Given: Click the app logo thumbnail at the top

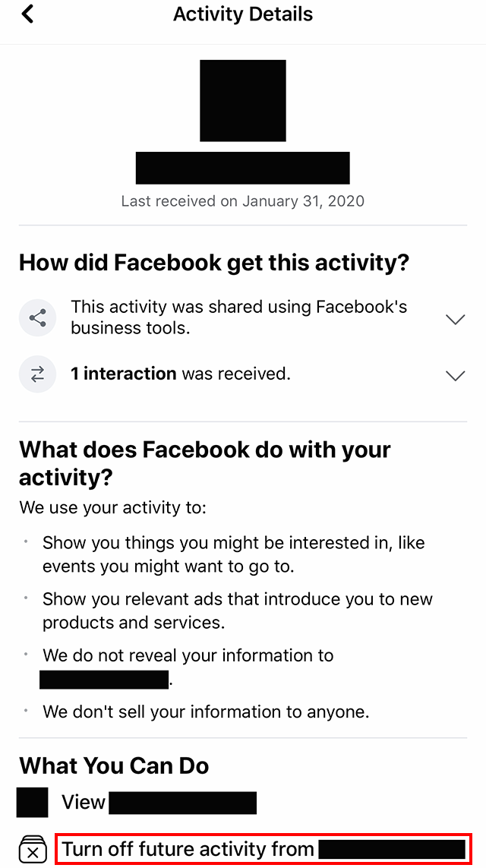Looking at the screenshot, I should pos(242,100).
